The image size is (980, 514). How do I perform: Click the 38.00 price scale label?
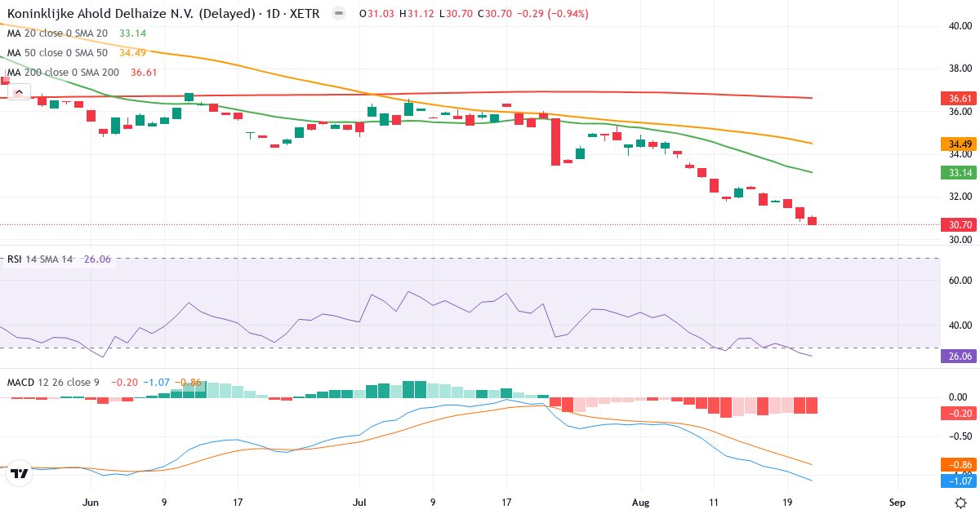coord(960,69)
